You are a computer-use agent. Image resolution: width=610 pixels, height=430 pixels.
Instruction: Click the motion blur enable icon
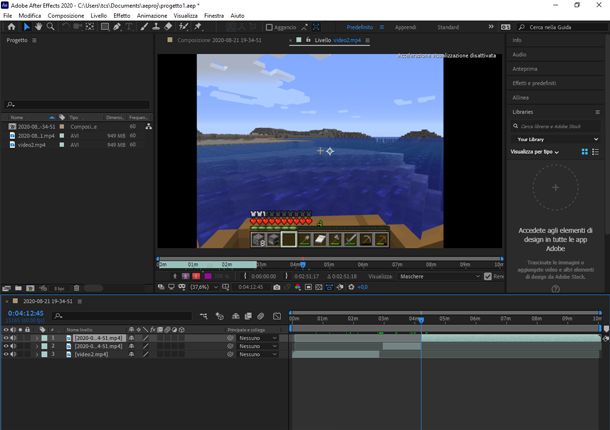coord(261,316)
